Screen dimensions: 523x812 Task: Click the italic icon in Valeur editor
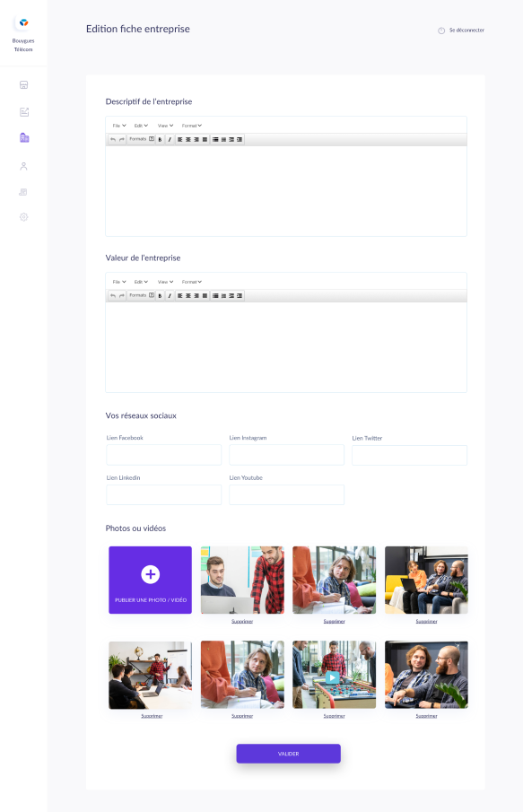[170, 296]
